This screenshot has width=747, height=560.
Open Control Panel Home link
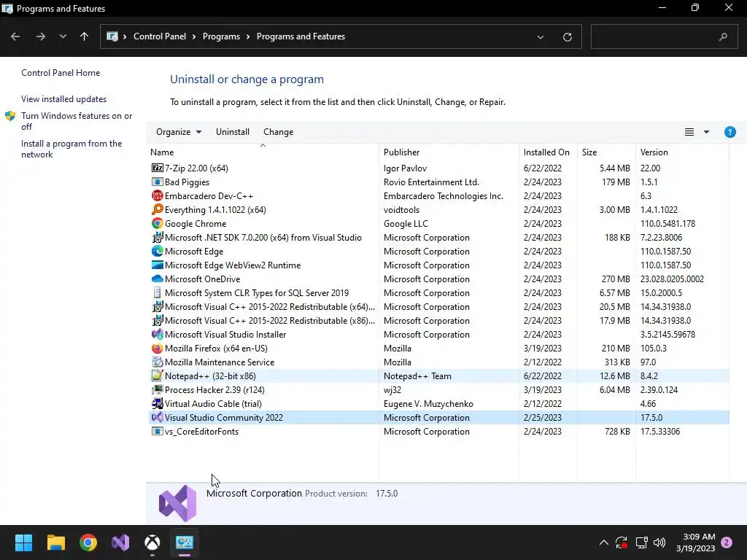[x=61, y=73]
